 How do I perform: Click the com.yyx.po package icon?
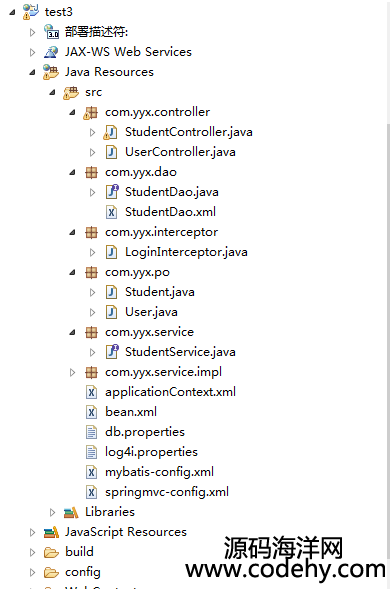click(x=91, y=272)
